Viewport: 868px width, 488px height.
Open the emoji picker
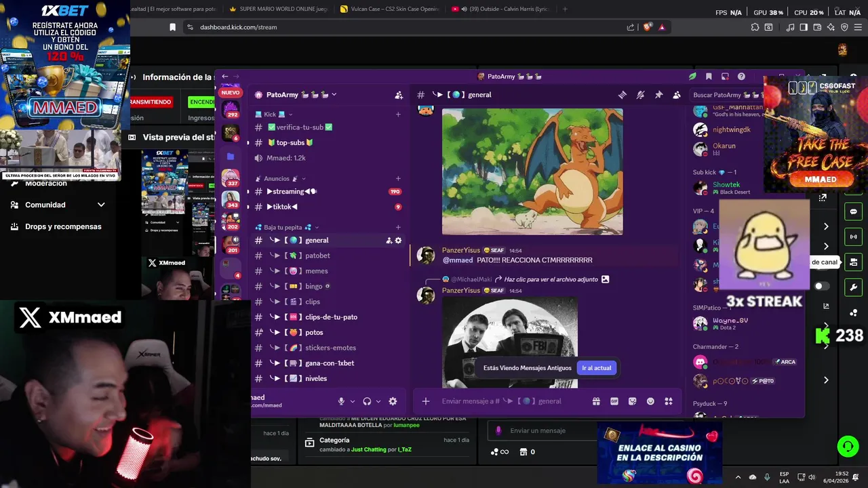tap(650, 401)
